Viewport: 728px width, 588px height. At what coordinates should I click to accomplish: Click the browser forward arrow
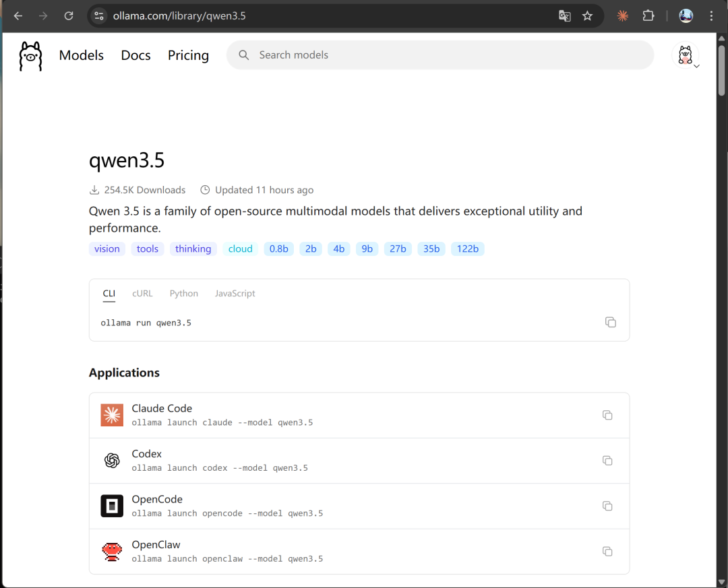pyautogui.click(x=43, y=15)
